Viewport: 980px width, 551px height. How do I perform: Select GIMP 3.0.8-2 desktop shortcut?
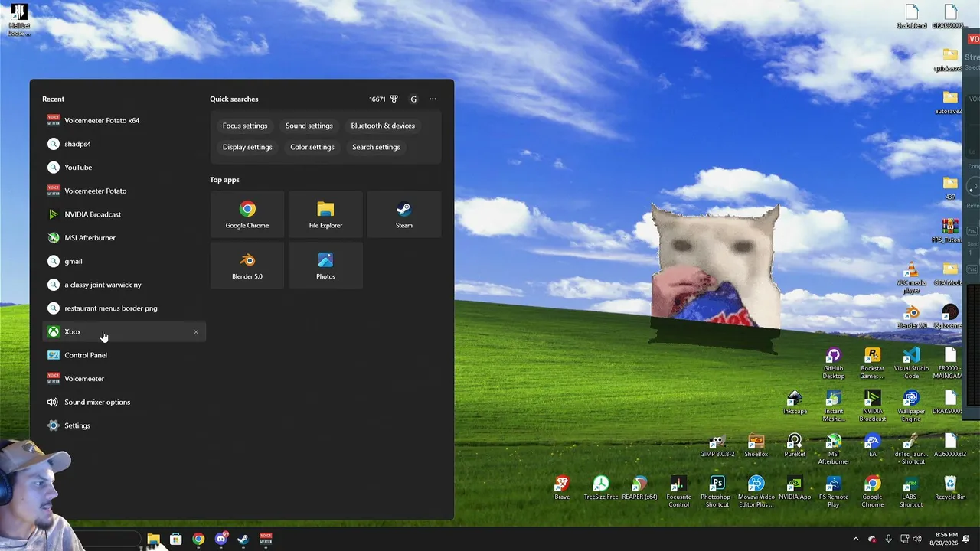(x=717, y=445)
